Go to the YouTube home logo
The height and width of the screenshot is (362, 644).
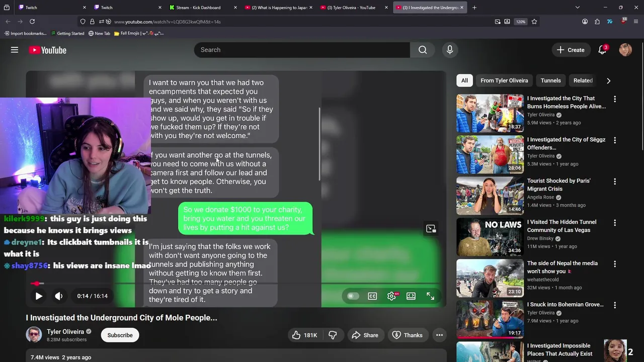[48, 50]
